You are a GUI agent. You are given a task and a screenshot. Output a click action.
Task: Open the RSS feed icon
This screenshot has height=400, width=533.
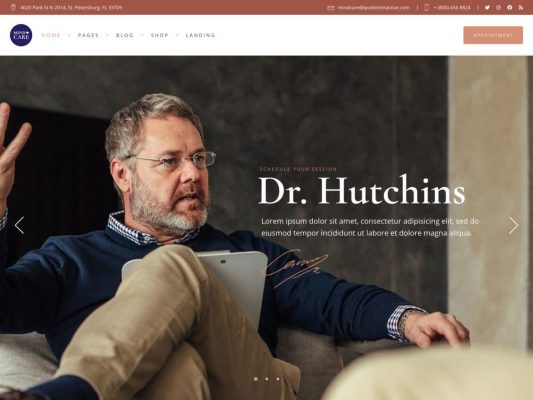521,7
